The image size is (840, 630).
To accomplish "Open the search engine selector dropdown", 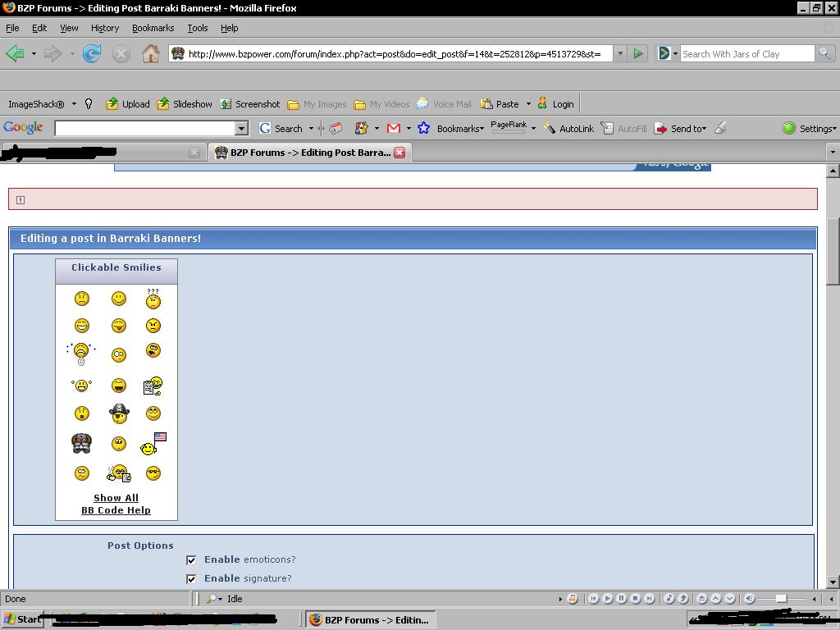I will (675, 53).
